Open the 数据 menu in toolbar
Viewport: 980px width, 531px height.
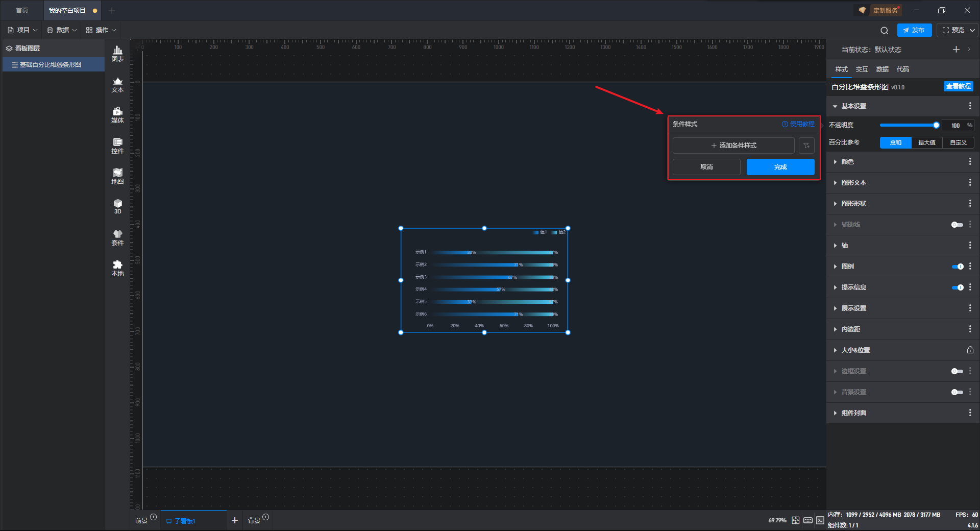pyautogui.click(x=62, y=30)
